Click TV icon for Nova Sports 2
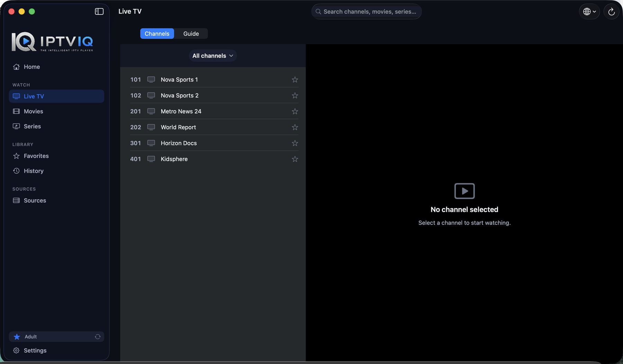The height and width of the screenshot is (364, 623). coord(151,95)
